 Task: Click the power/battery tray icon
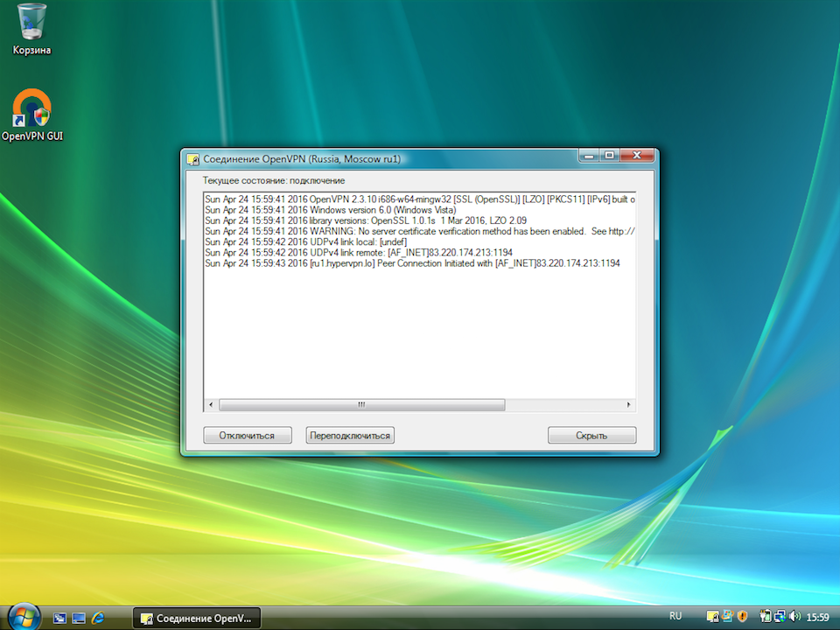[765, 617]
